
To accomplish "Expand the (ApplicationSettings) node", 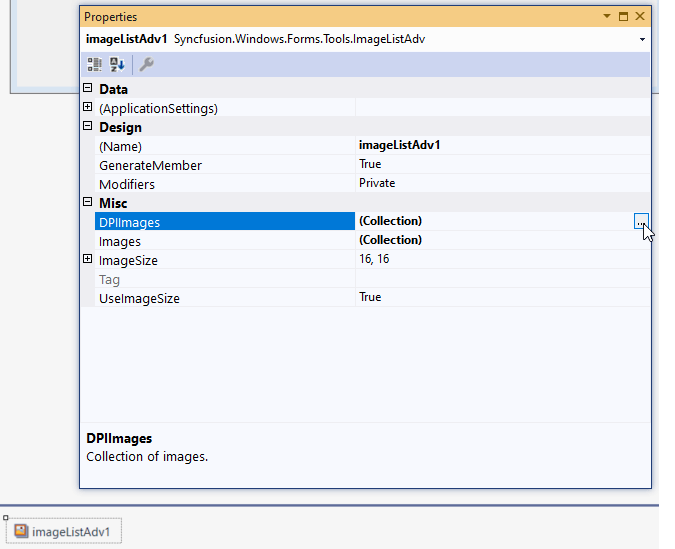I will 87,107.
